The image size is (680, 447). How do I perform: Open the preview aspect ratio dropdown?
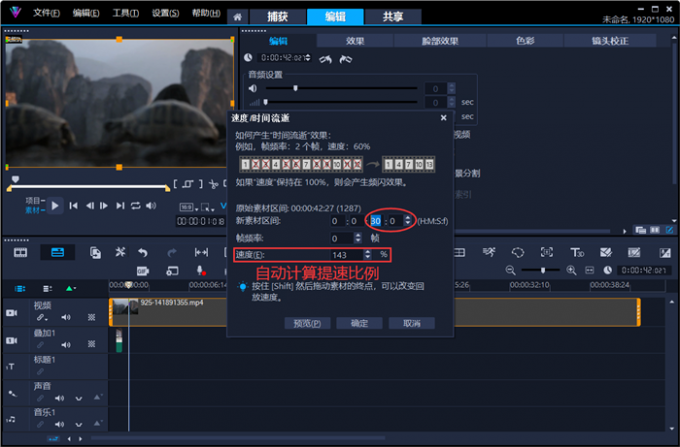(189, 207)
